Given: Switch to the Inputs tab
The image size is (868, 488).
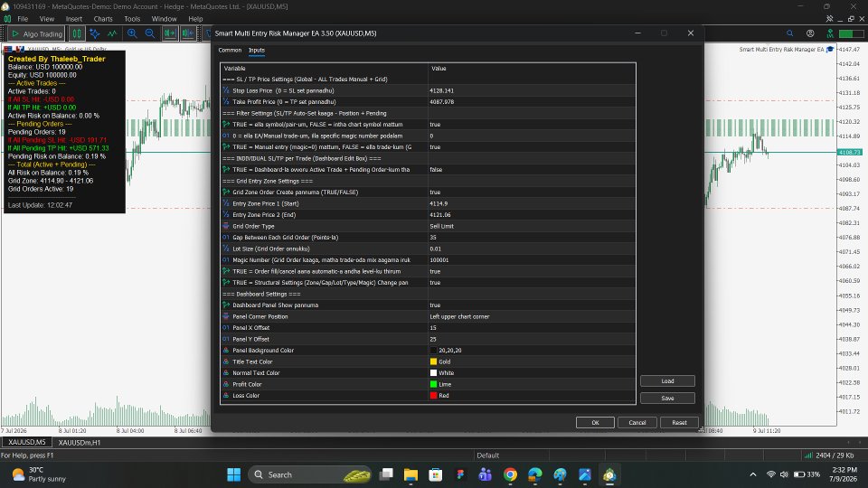Looking at the screenshot, I should pos(256,50).
